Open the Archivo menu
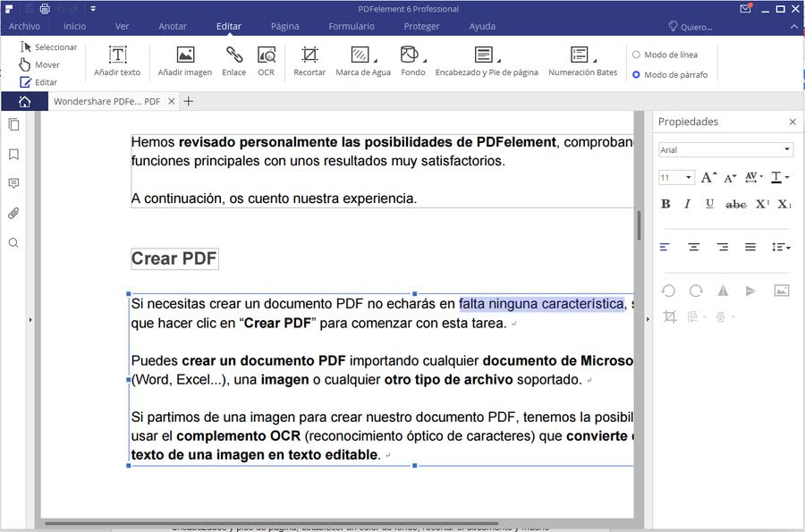This screenshot has width=805, height=532. point(24,26)
